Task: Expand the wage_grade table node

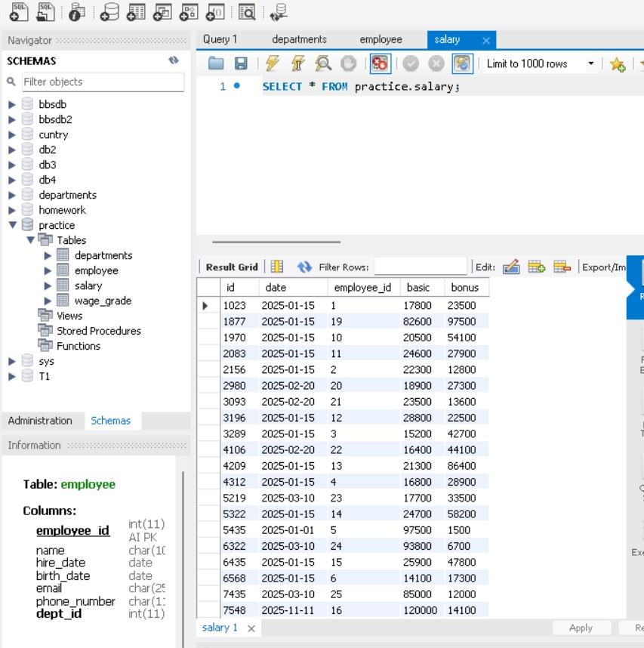Action: pyautogui.click(x=48, y=301)
